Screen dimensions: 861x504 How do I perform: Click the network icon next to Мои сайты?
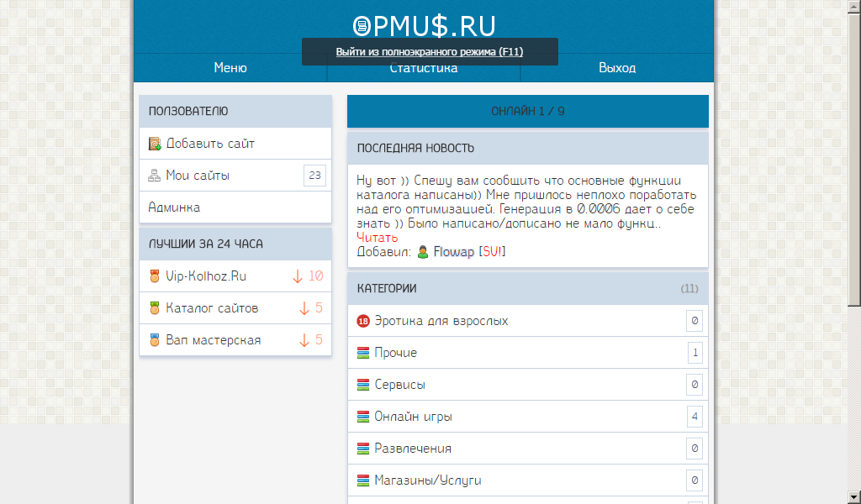click(x=155, y=176)
